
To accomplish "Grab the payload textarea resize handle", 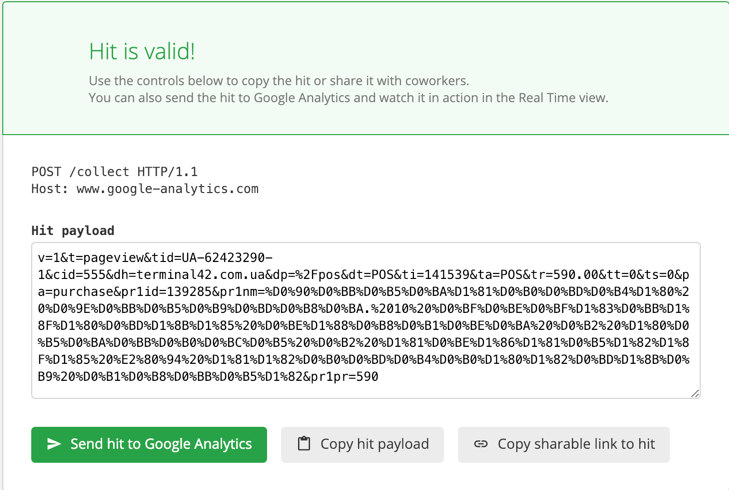I will (695, 393).
